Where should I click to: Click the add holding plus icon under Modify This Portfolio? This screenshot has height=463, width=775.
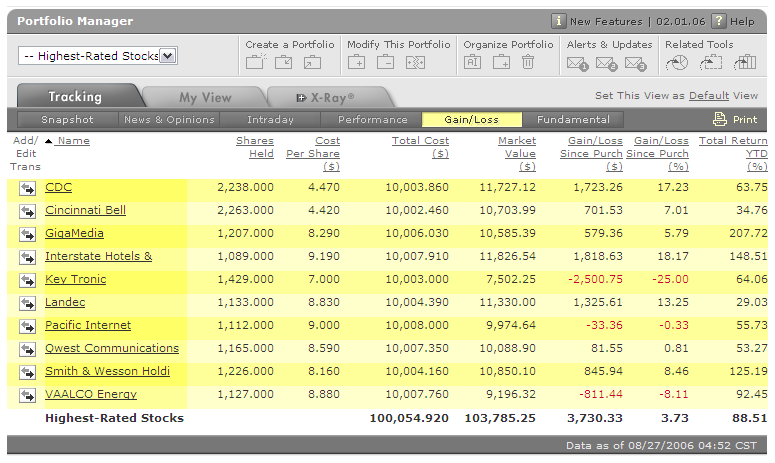(357, 63)
